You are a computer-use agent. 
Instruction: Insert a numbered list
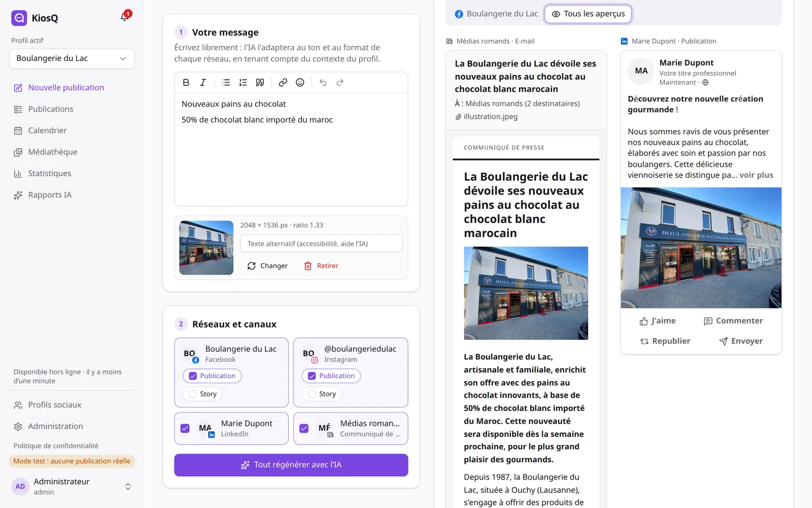(x=243, y=82)
